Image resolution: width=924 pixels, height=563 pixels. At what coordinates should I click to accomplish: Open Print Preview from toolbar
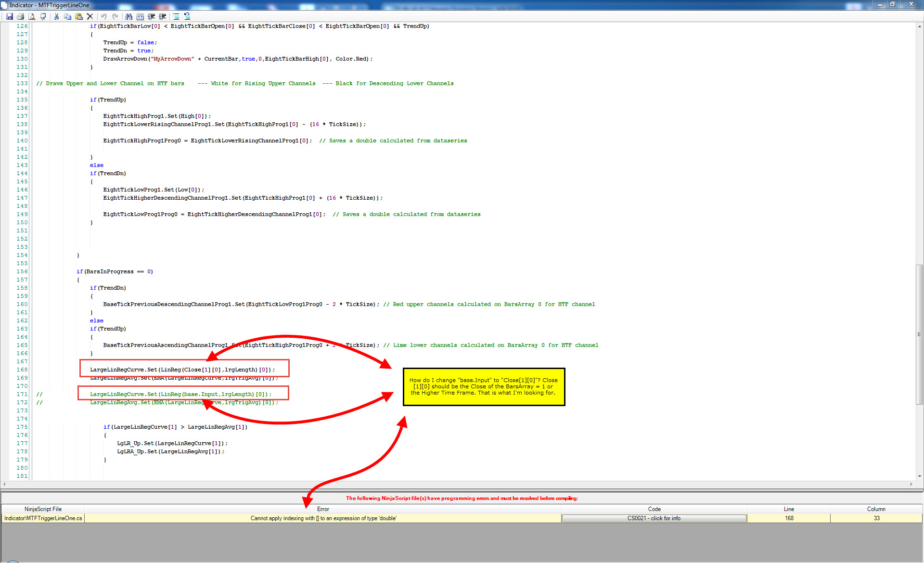[x=32, y=16]
